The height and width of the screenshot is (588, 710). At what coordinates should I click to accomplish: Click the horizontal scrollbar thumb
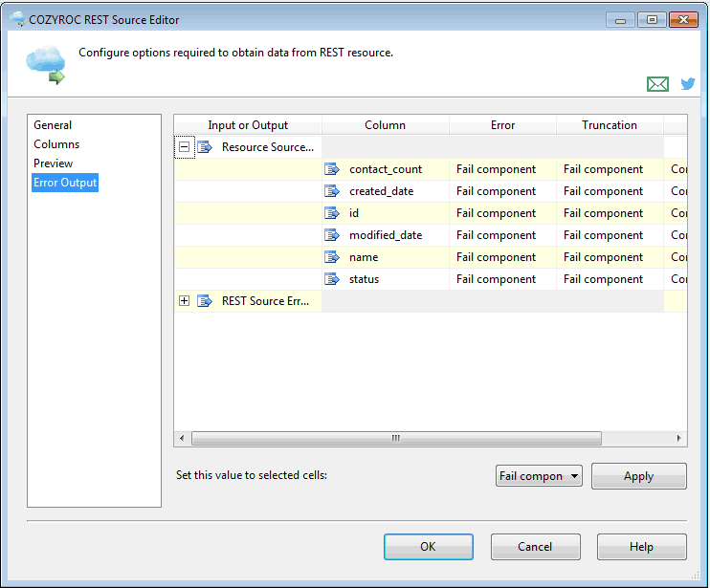(x=396, y=438)
